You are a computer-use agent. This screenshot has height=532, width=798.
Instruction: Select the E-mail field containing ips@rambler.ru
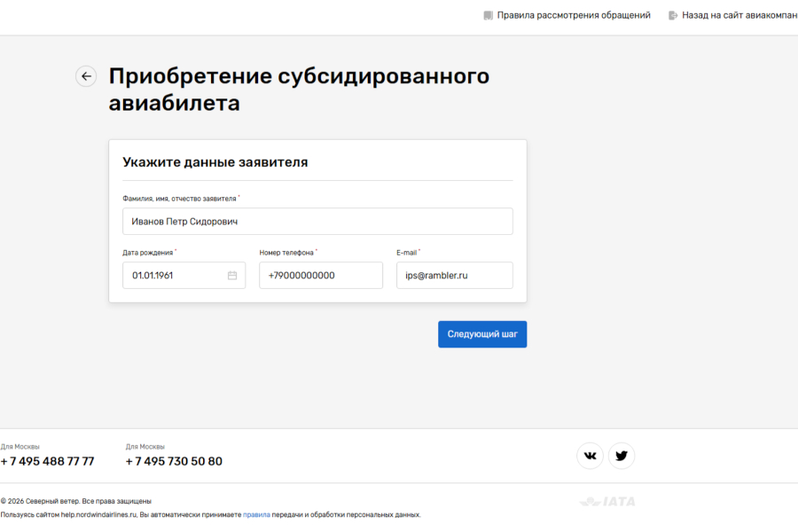[x=452, y=275]
